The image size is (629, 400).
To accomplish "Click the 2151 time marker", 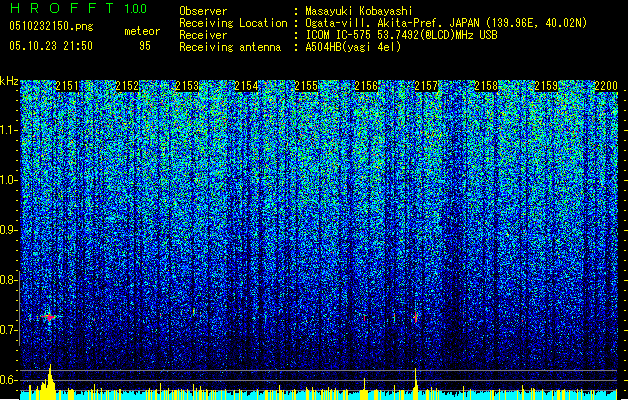I will 67,86.
